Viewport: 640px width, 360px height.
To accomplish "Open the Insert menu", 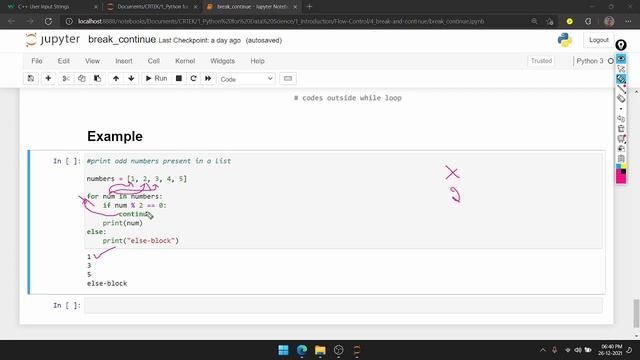I will [124, 61].
